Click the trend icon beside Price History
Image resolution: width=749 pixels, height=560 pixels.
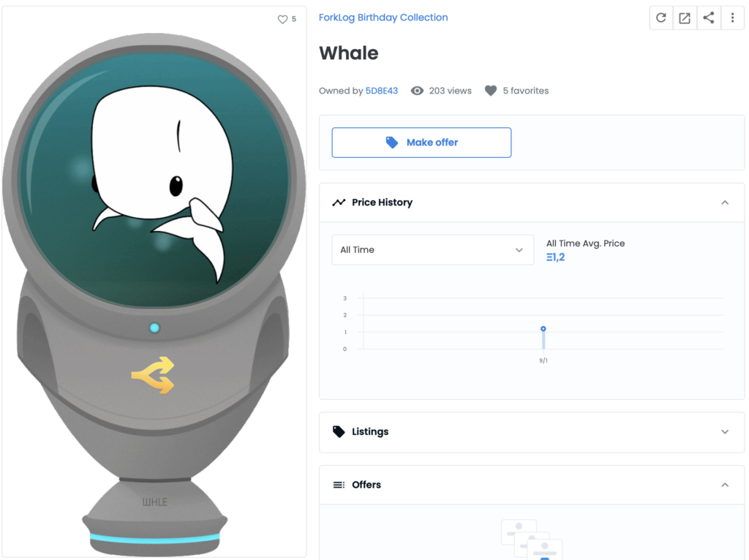click(x=339, y=203)
